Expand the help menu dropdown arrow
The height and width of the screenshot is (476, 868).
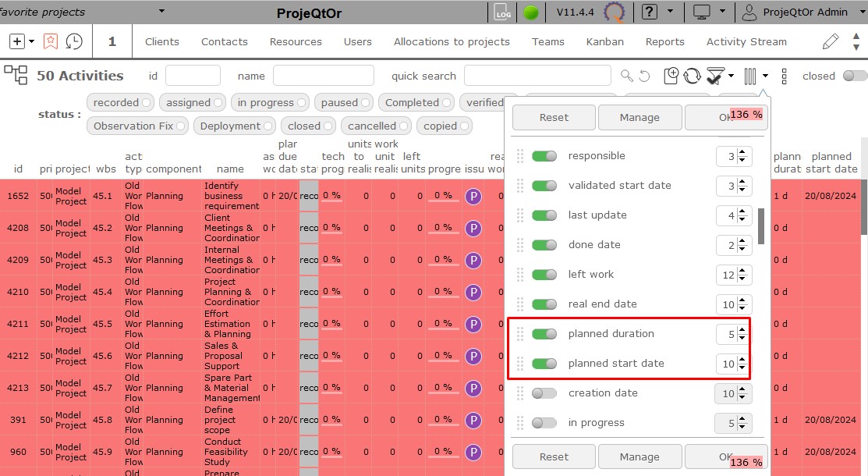[x=670, y=11]
